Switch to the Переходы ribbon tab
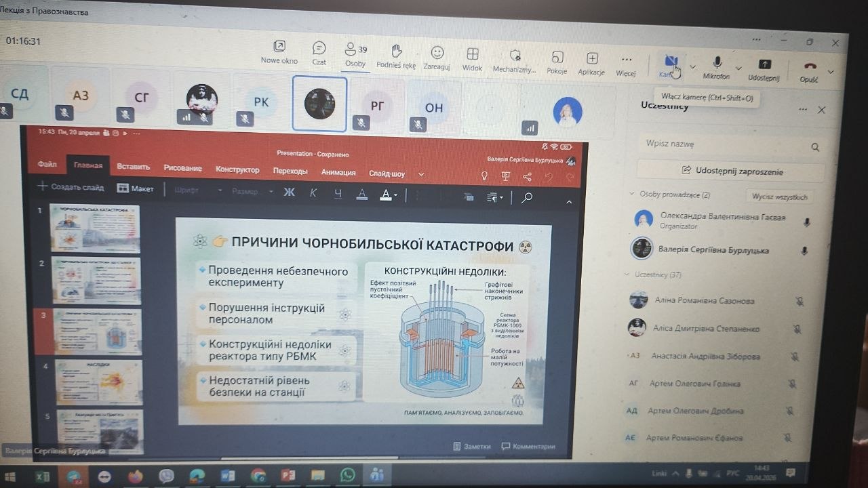The image size is (868, 488). [x=290, y=171]
